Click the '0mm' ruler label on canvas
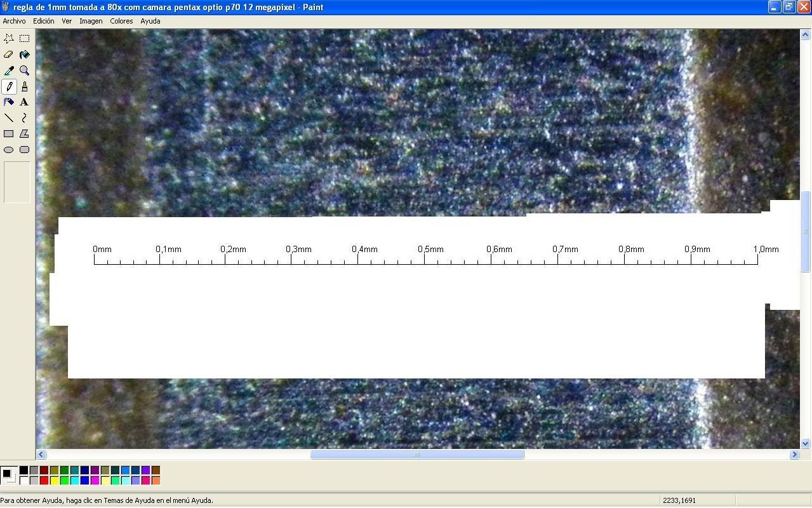This screenshot has width=812, height=508. [x=102, y=250]
